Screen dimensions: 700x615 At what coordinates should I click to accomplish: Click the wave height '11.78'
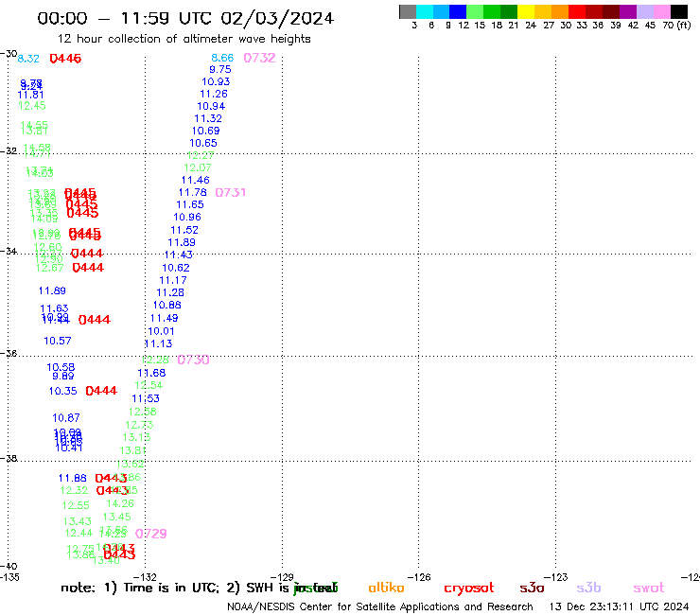tap(193, 192)
